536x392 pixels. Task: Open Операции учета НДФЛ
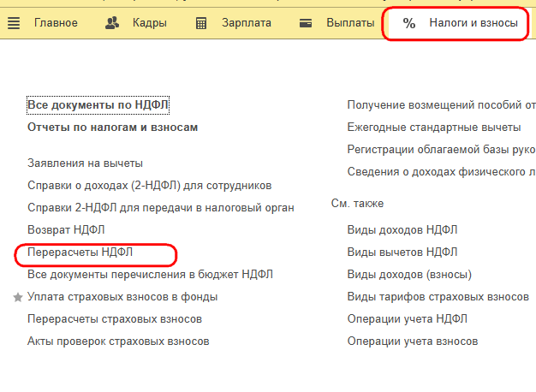(407, 319)
